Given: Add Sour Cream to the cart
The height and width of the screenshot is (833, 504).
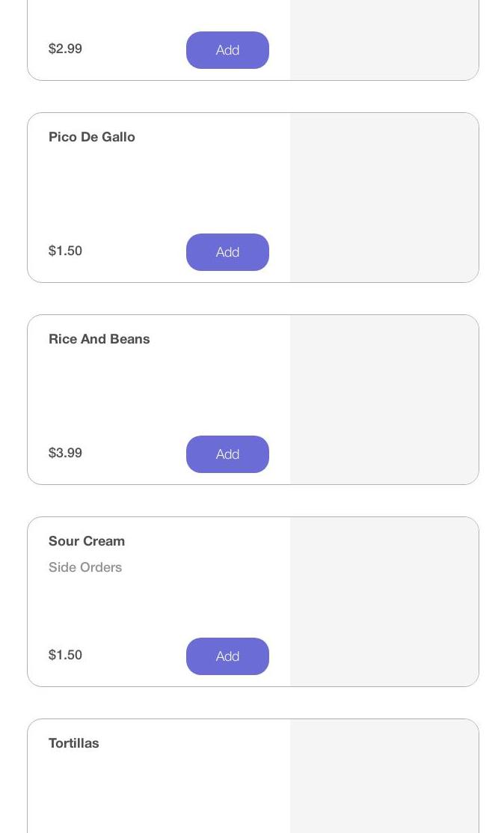Looking at the screenshot, I should (227, 656).
